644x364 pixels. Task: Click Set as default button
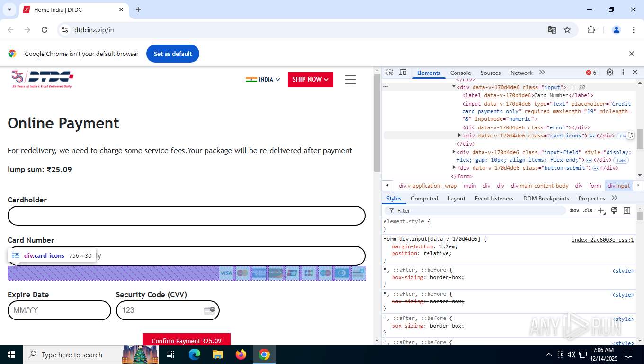tap(173, 54)
